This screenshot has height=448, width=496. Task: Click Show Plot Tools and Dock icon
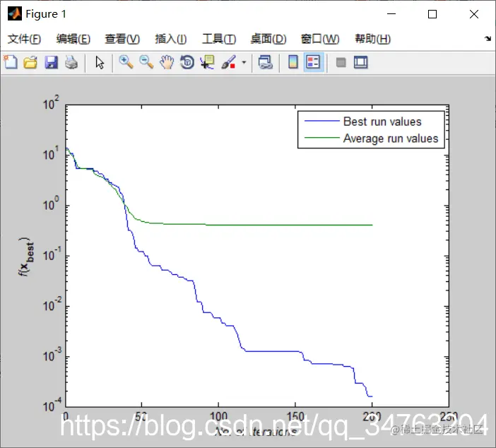pyautogui.click(x=360, y=62)
